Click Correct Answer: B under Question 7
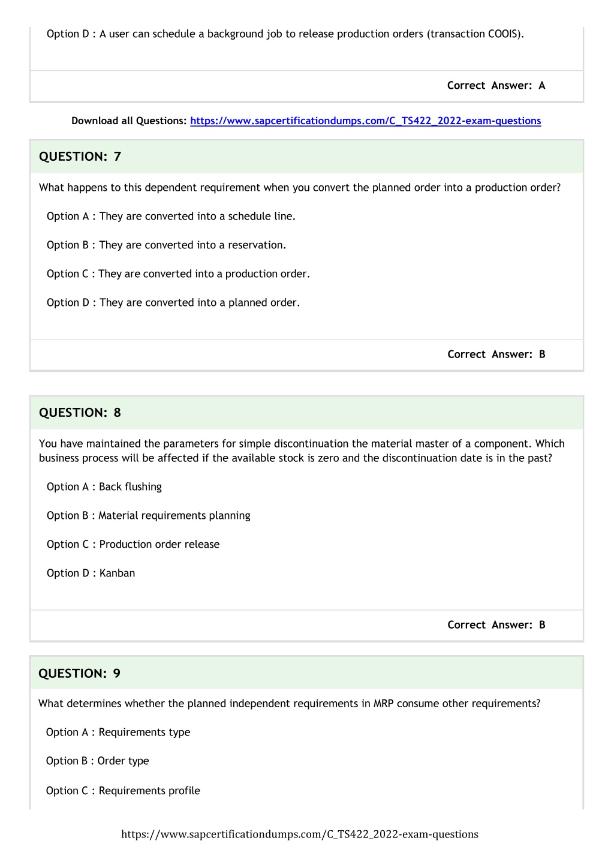Viewport: 614px width, 868px height. tap(496, 355)
